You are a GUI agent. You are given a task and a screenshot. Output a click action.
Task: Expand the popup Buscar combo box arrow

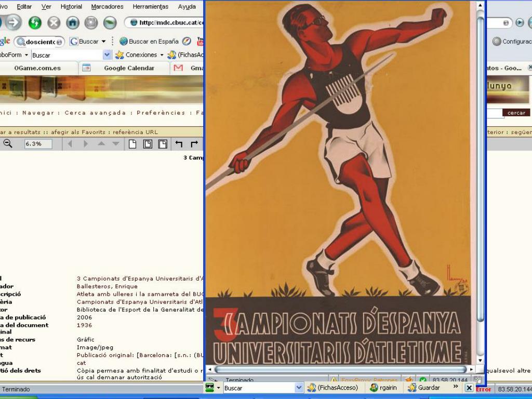pos(299,388)
